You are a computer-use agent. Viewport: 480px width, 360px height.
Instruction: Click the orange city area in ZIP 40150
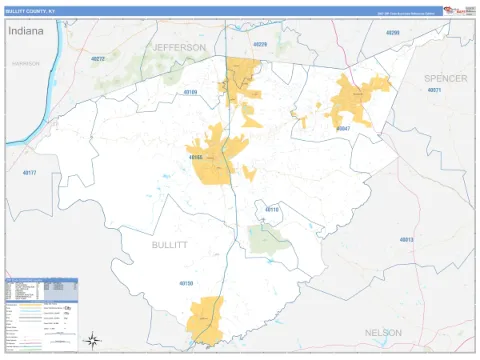[x=205, y=321]
